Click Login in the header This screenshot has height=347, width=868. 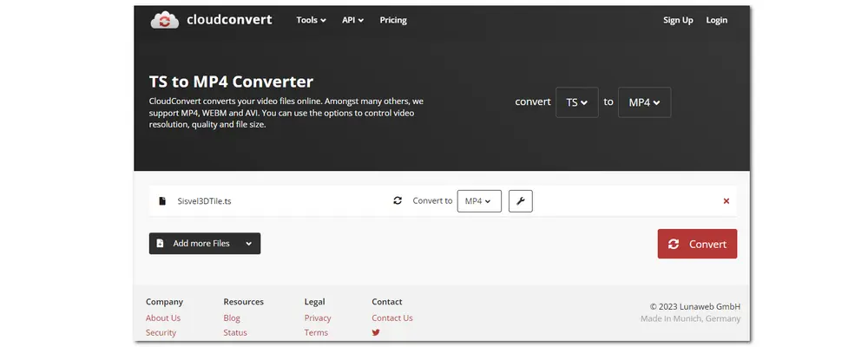[716, 20]
